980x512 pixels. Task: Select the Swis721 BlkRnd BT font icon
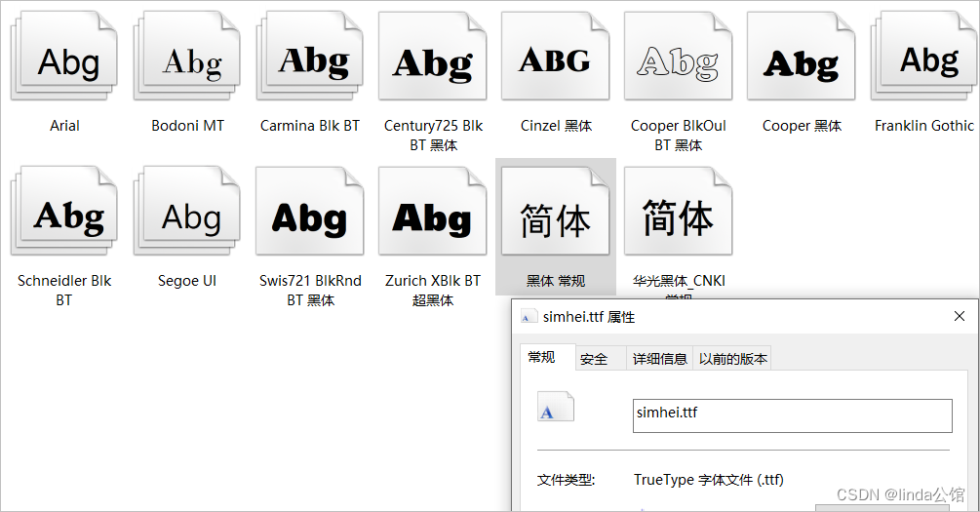(309, 212)
